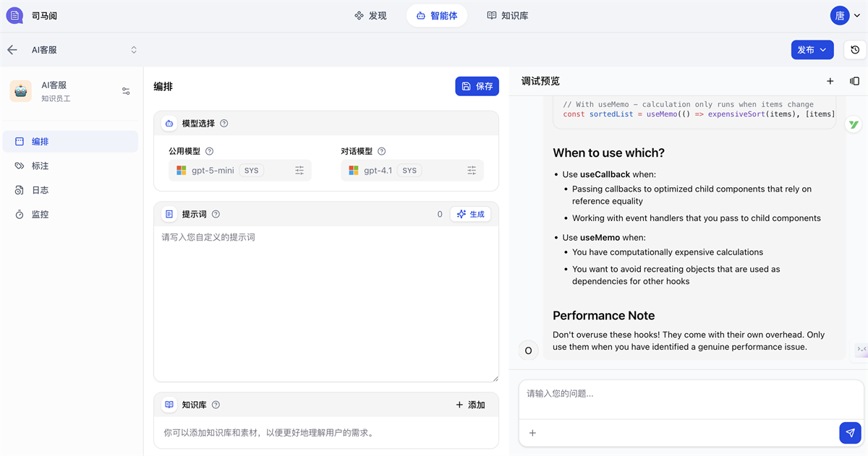Screen dimensions: 868x456
Task: Adjust gpt-4.1 model parameters icon
Action: tap(472, 171)
